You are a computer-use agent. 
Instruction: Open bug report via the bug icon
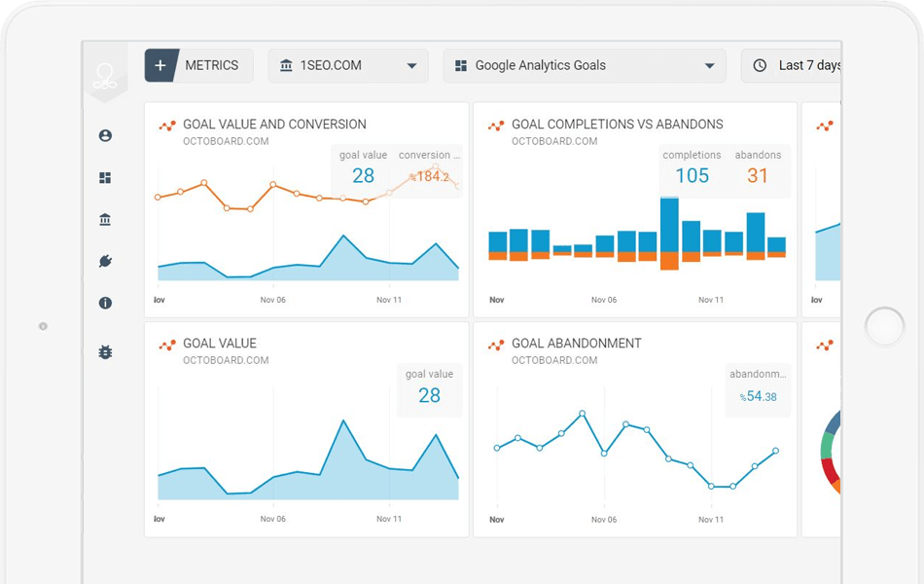pos(105,351)
